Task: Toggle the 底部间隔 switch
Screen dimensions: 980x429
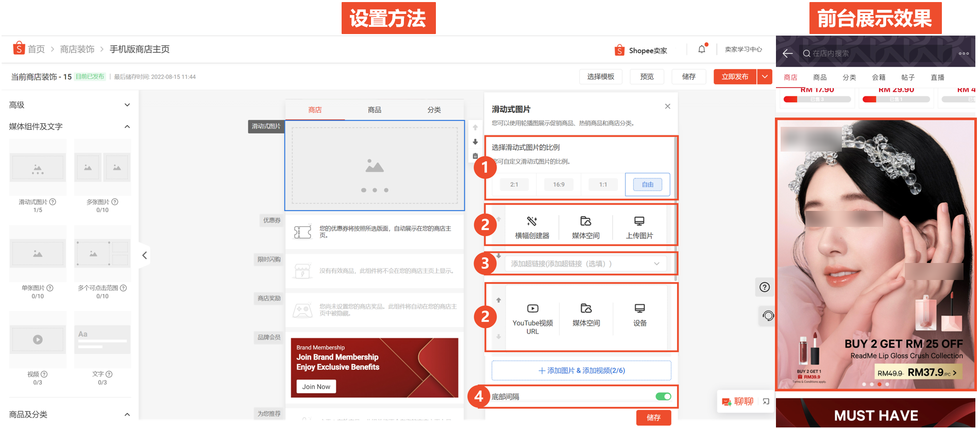Action: pos(663,397)
